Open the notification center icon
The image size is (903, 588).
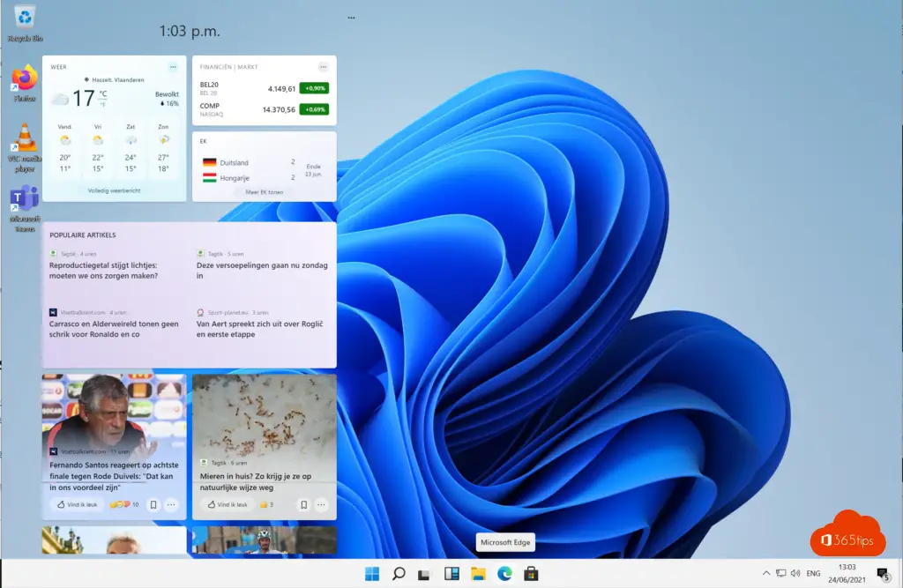[x=884, y=574]
